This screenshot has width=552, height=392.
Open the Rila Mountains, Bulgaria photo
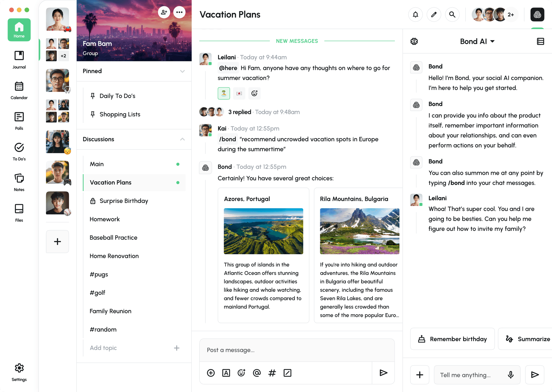[x=360, y=231]
